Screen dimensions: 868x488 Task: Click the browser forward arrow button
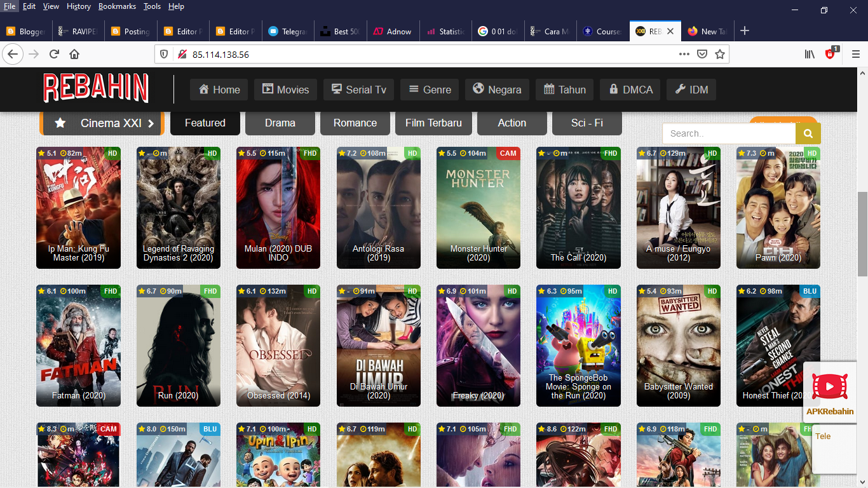tap(34, 54)
